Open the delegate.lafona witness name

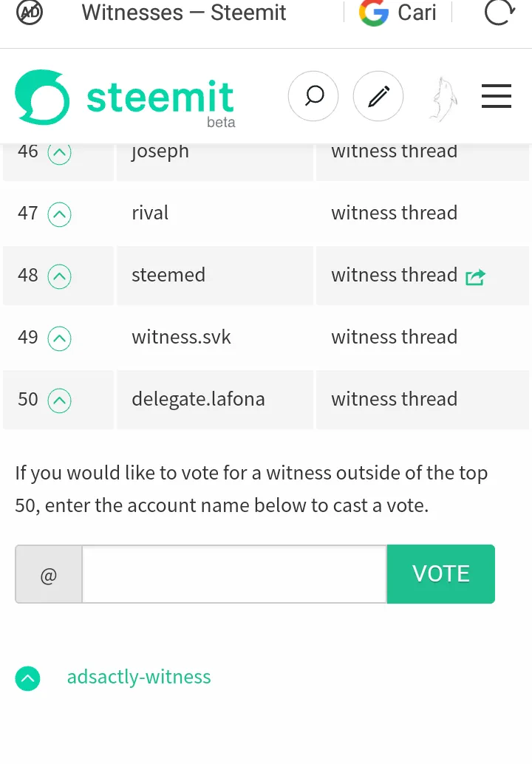[x=198, y=399]
